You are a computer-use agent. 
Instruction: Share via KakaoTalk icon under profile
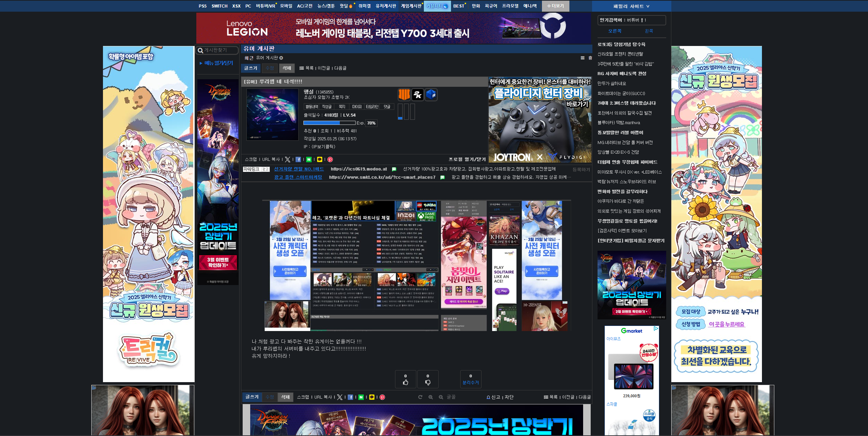pyautogui.click(x=320, y=160)
